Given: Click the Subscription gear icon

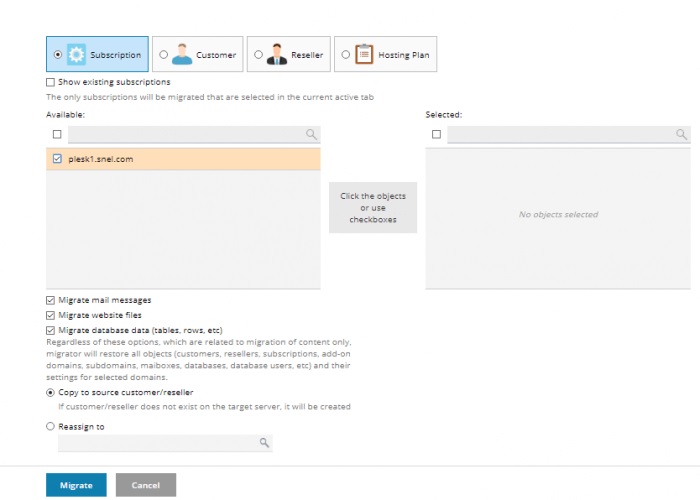Looking at the screenshot, I should 76,54.
